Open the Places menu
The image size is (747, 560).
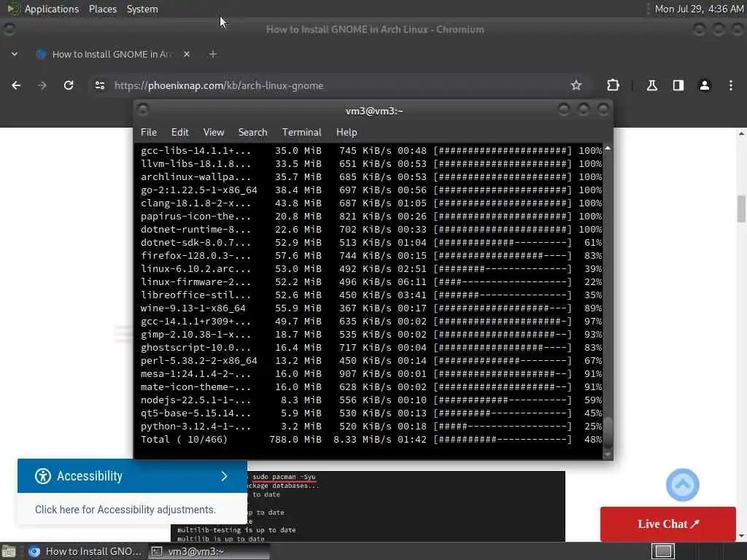pos(102,9)
